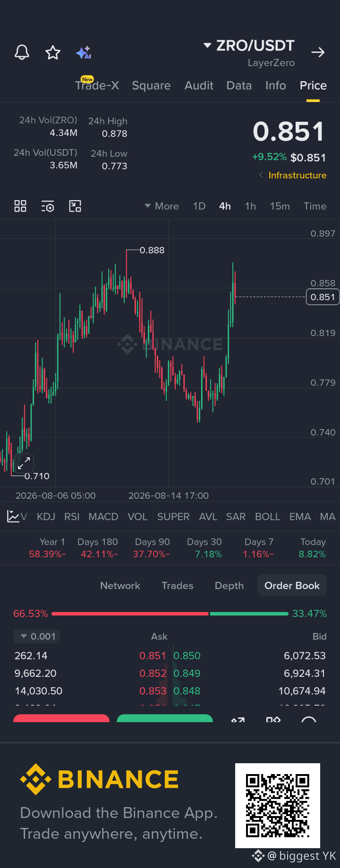Toggle the AVL indicator
340x868 pixels.
pyautogui.click(x=208, y=517)
